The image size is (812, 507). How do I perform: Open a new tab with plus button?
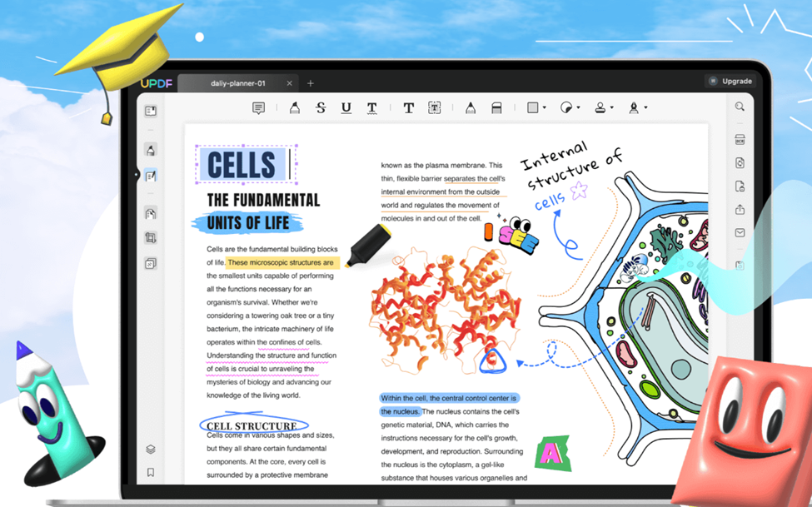[310, 83]
